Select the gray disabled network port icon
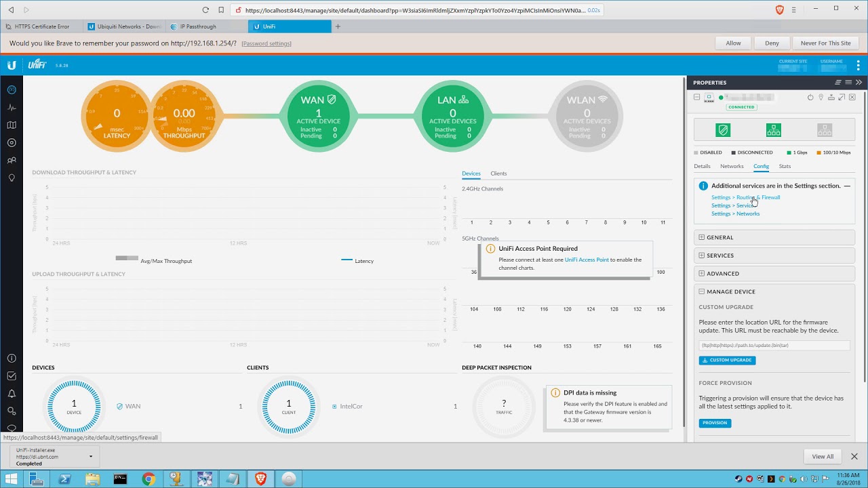Screen dimensions: 868x488 825,130
